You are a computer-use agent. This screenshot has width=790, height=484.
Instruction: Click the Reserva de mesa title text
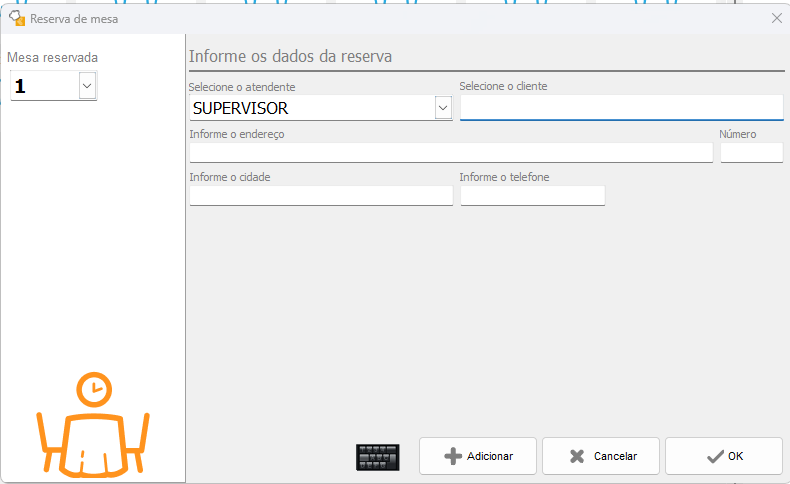click(74, 18)
